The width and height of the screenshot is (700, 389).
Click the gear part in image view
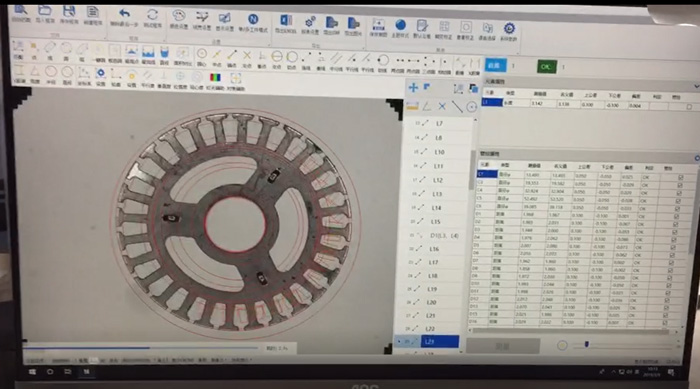pos(235,222)
